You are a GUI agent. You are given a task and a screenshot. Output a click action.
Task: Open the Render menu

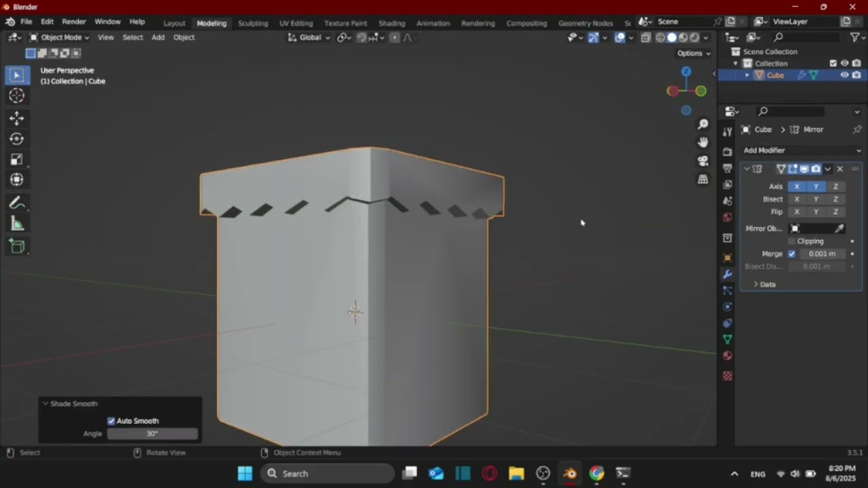click(74, 22)
